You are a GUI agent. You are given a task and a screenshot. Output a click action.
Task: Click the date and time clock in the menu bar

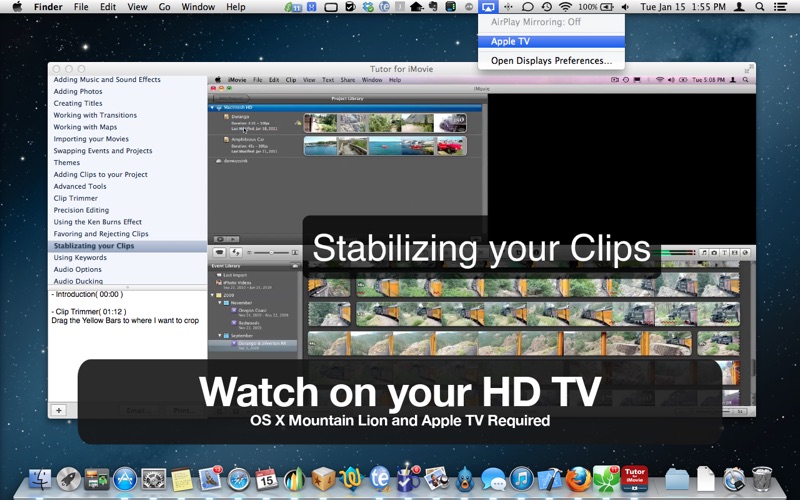(683, 7)
